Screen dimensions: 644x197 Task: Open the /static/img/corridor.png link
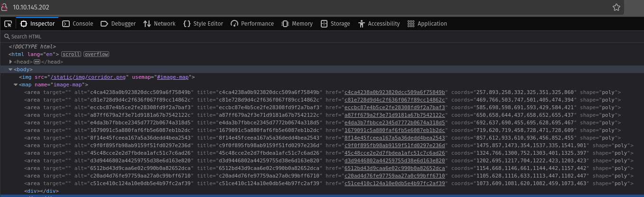[x=89, y=77]
